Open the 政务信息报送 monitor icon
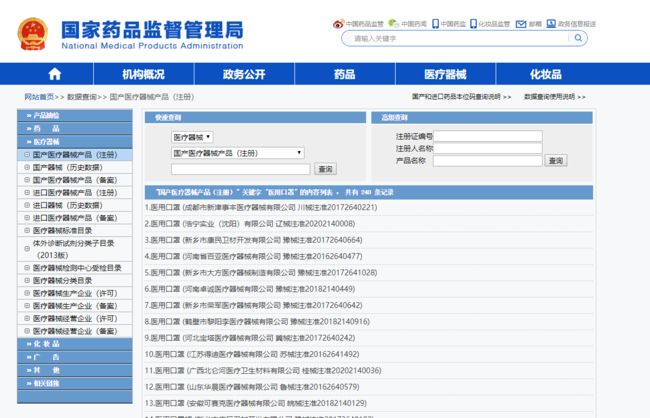The width and height of the screenshot is (650, 418). [551, 24]
